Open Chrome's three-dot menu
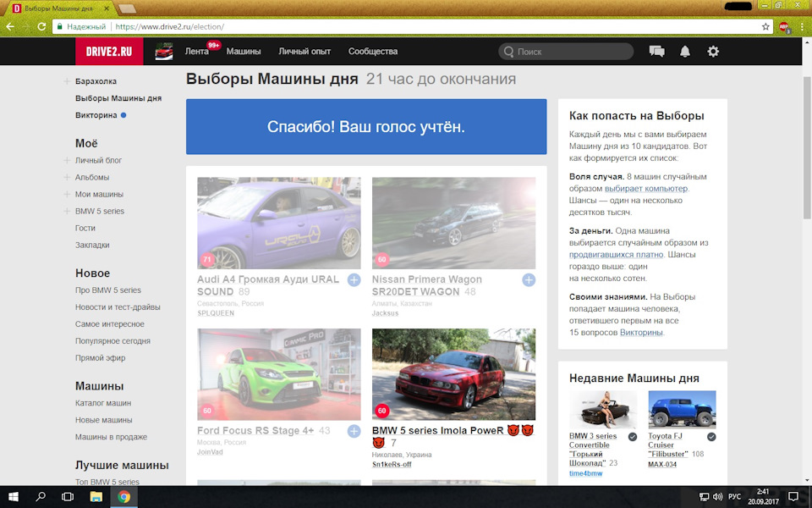Screen dimensions: 812x508 (802, 26)
